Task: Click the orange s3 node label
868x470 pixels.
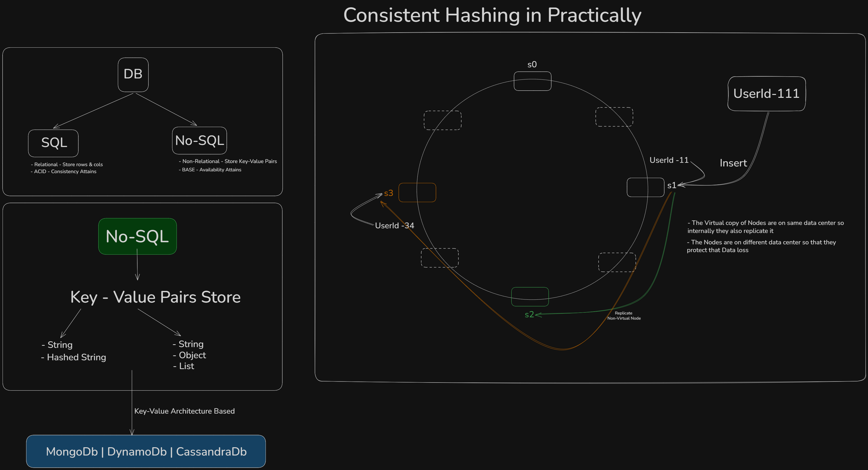Action: (389, 193)
